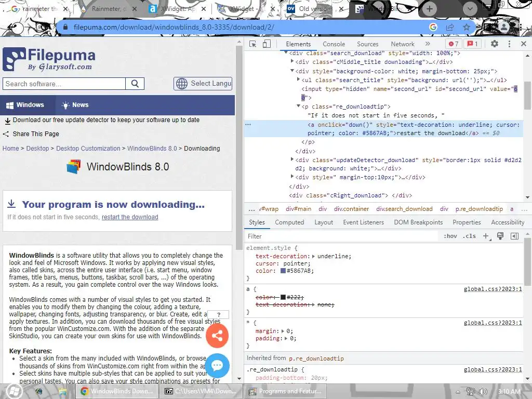Click the restart the download link

tap(130, 217)
